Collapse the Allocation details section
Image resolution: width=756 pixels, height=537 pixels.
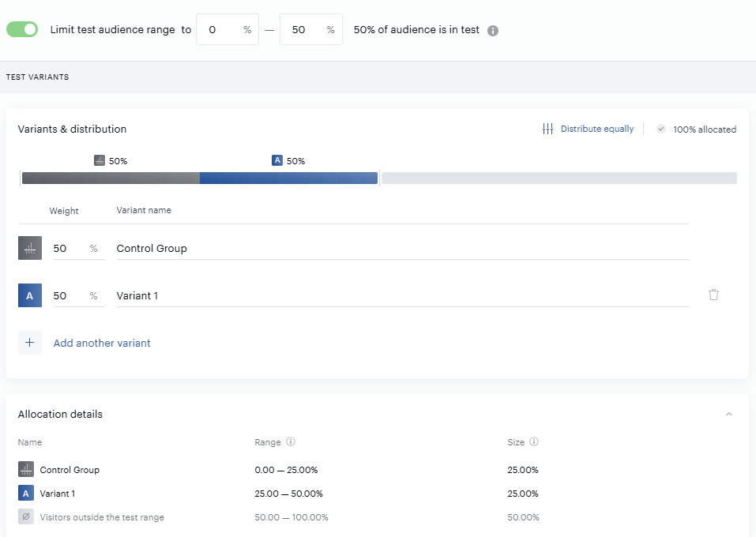[x=729, y=414]
